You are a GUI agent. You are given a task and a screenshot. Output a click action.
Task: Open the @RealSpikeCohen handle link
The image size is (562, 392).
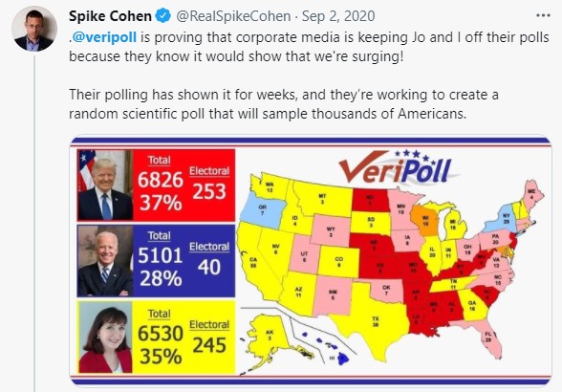coord(233,16)
